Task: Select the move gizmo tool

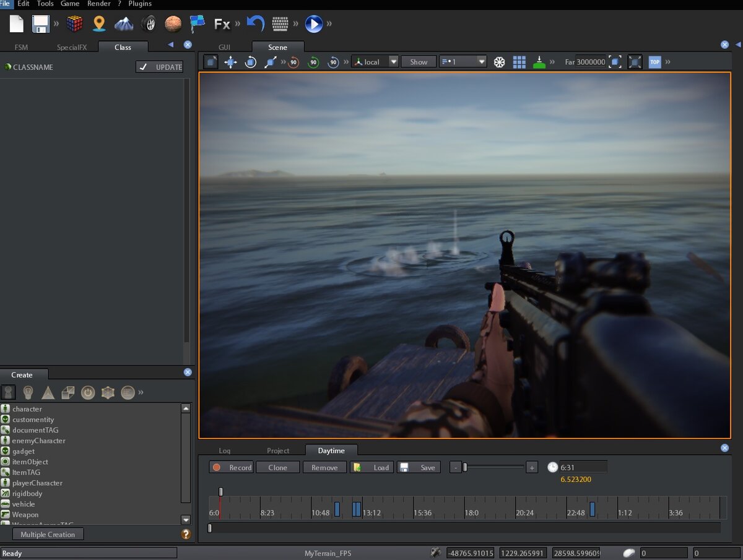Action: pos(230,62)
